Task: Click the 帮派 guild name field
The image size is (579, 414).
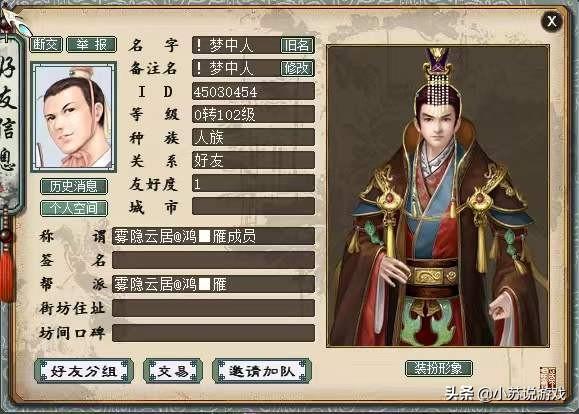Action: (213, 284)
